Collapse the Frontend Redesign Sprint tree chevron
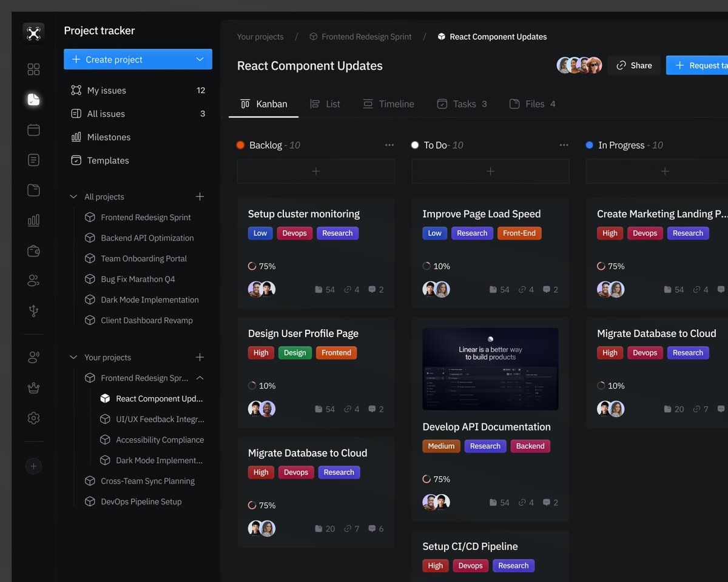The image size is (728, 582). 200,378
